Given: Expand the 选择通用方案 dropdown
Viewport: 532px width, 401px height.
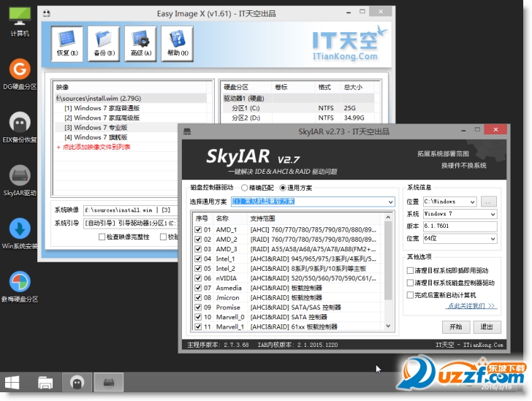Looking at the screenshot, I should tap(389, 201).
